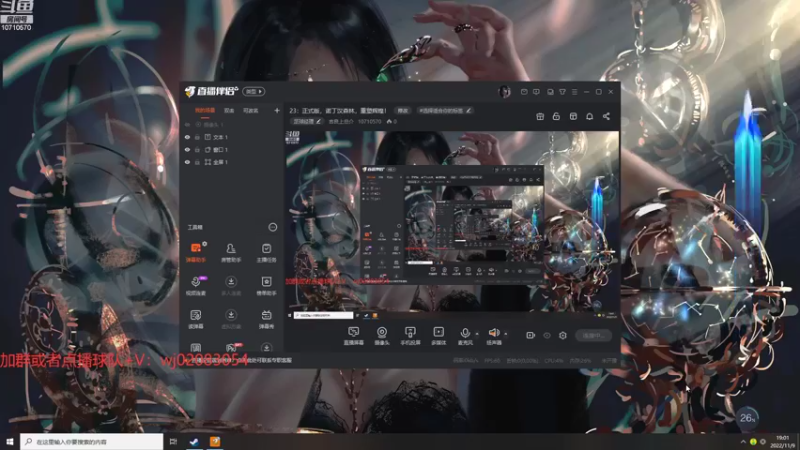
Task: Click 修改 button next to stream title
Action: (403, 110)
